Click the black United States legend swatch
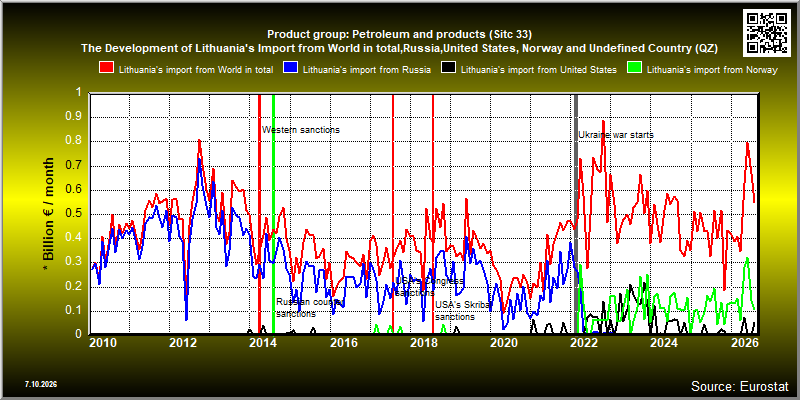Viewport: 800px width, 400px height. click(x=449, y=69)
